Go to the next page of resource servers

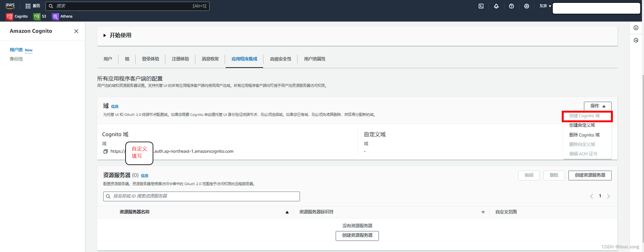[x=608, y=196]
